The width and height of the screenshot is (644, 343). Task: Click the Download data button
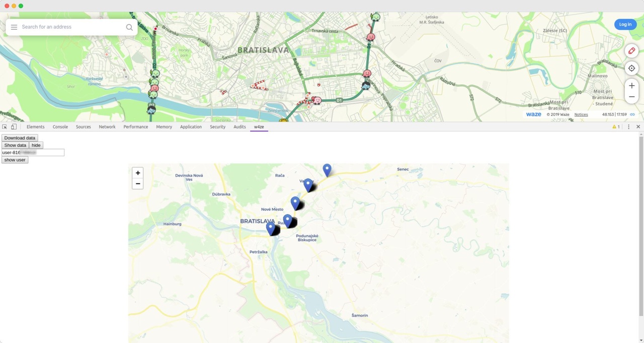[20, 138]
